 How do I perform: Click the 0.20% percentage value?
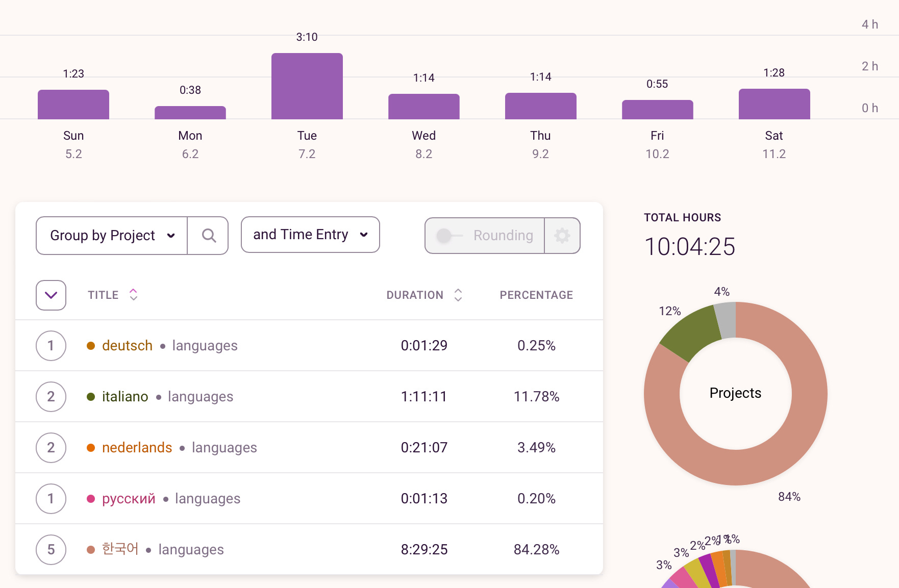click(536, 499)
